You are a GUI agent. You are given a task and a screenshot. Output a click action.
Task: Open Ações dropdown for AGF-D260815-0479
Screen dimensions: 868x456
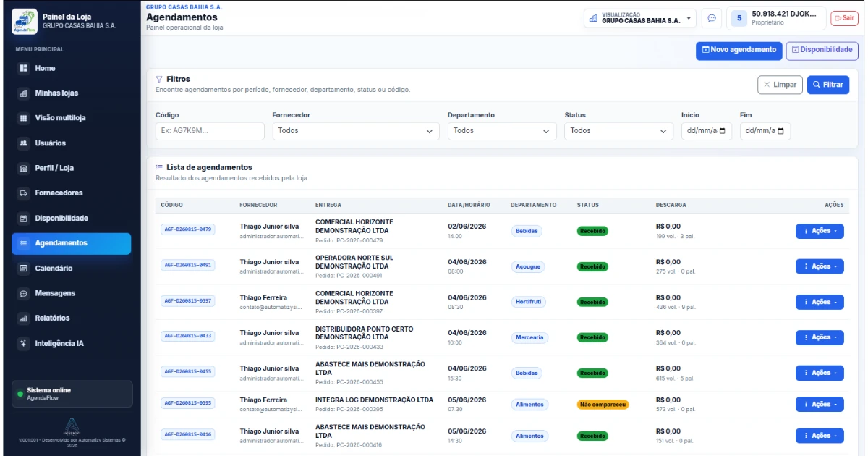[820, 231]
